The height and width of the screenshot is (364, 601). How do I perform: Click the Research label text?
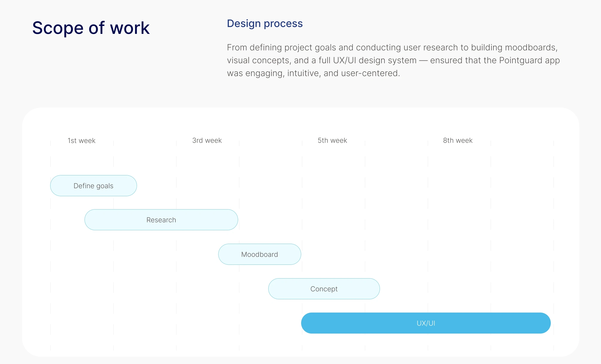coord(161,220)
